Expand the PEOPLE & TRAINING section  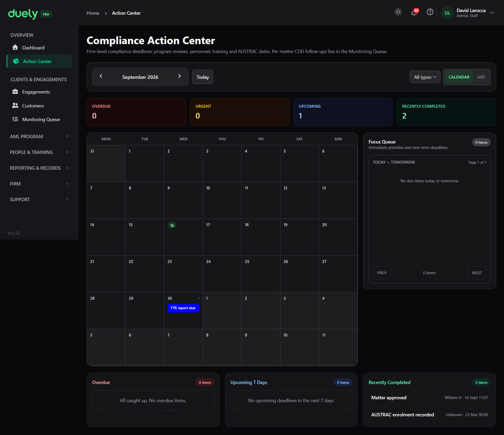(x=39, y=152)
